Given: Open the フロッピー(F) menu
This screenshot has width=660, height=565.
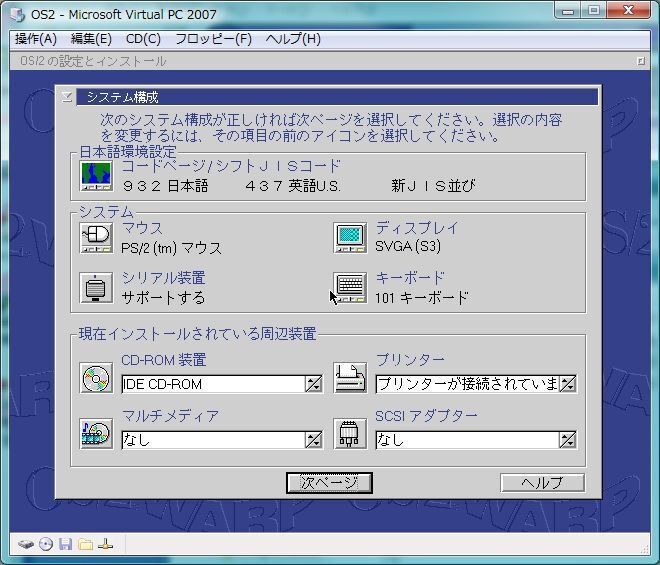Looking at the screenshot, I should coord(213,39).
